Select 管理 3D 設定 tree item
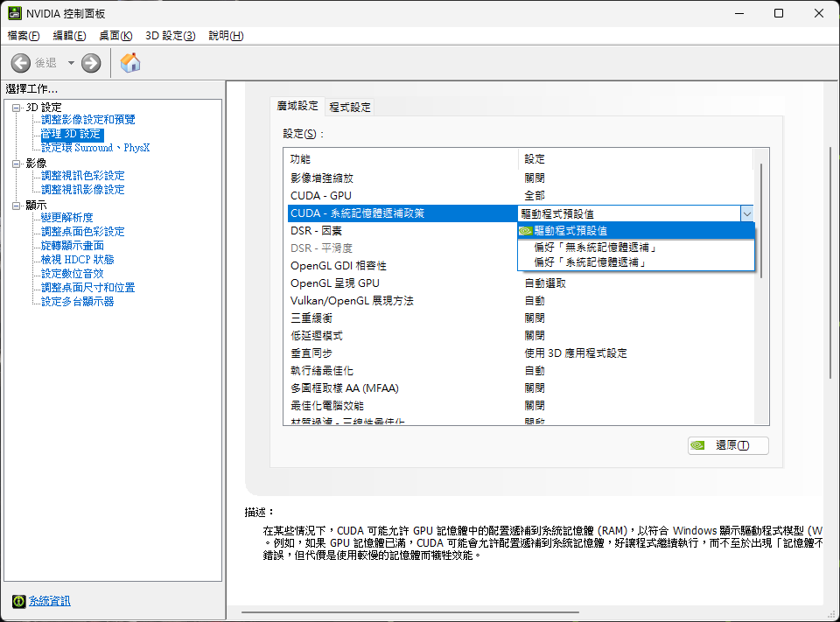840x622 pixels. point(71,134)
